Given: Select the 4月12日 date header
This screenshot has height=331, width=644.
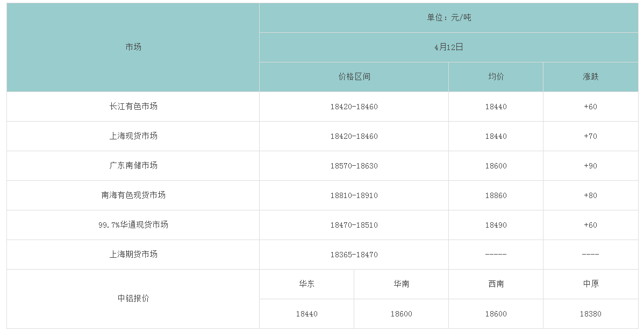Looking at the screenshot, I should 449,47.
